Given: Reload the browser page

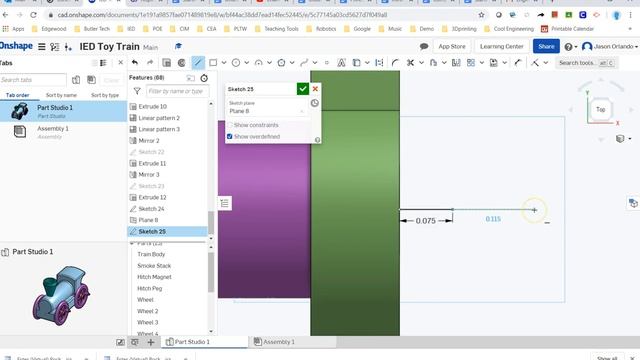Looking at the screenshot, I should tap(33, 15).
